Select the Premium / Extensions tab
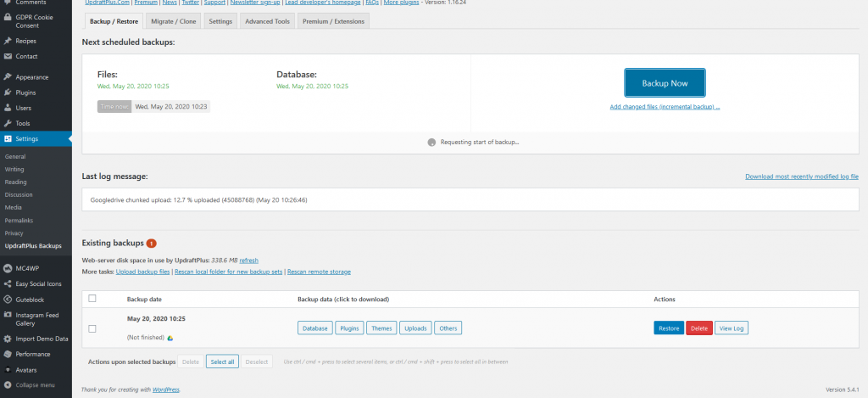The height and width of the screenshot is (398, 868). 333,21
